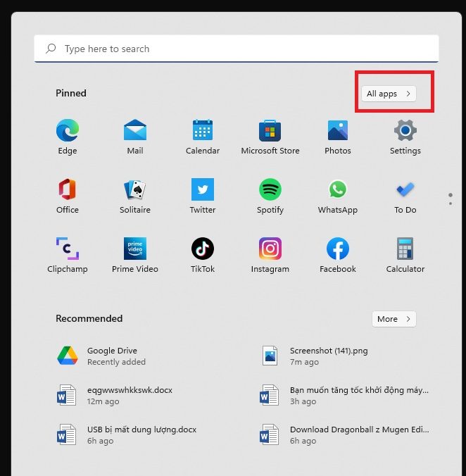Open the Calculator app
The width and height of the screenshot is (466, 476).
click(405, 256)
